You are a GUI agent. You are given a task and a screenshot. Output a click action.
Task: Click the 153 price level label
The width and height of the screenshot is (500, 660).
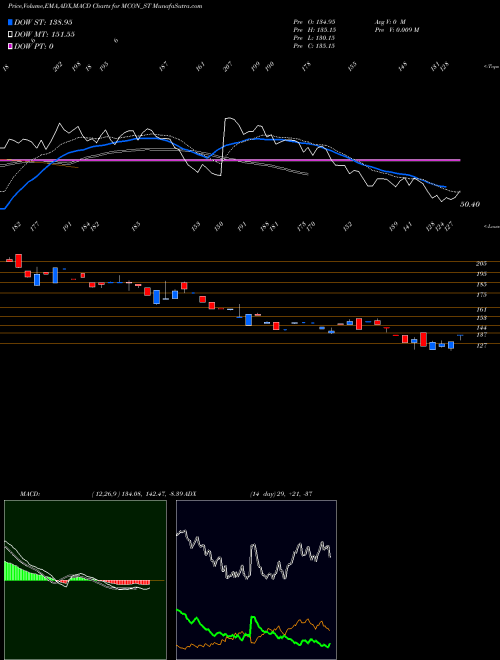pos(481,318)
